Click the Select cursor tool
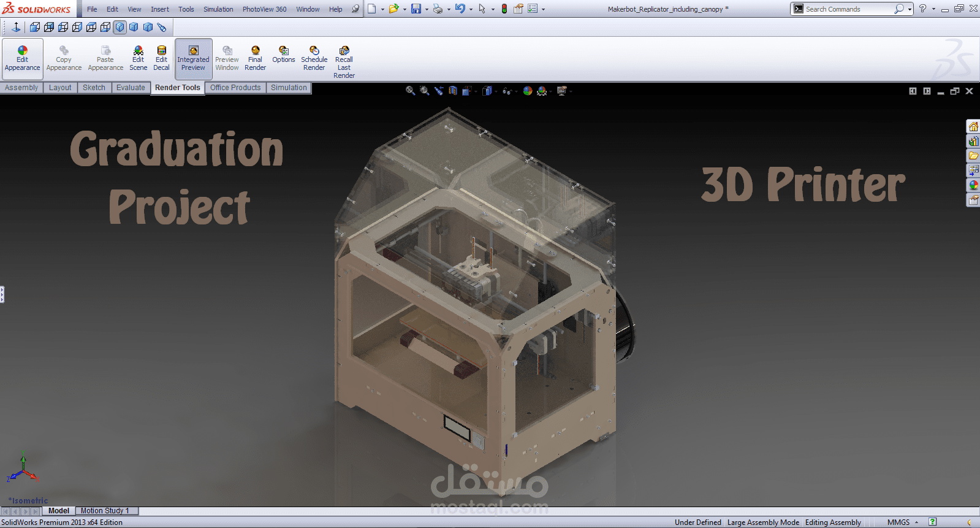The width and height of the screenshot is (980, 528). [x=482, y=9]
